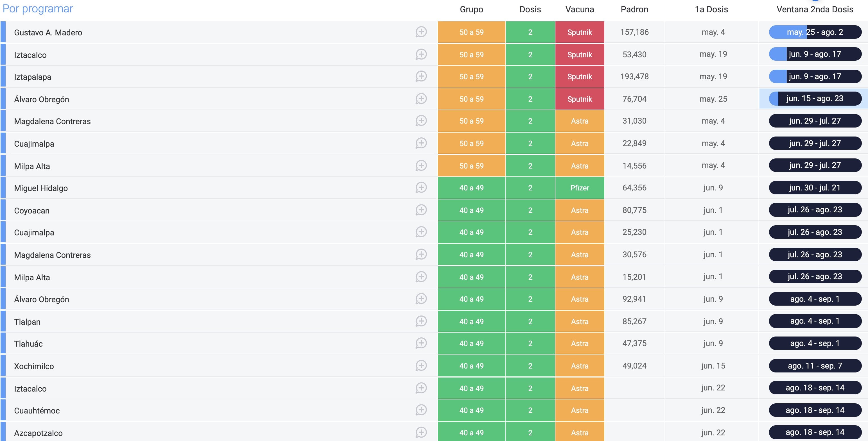Viewport: 868px width, 441px height.
Task: Add comment on 50 a 59 Iztacalco row
Action: 421,54
